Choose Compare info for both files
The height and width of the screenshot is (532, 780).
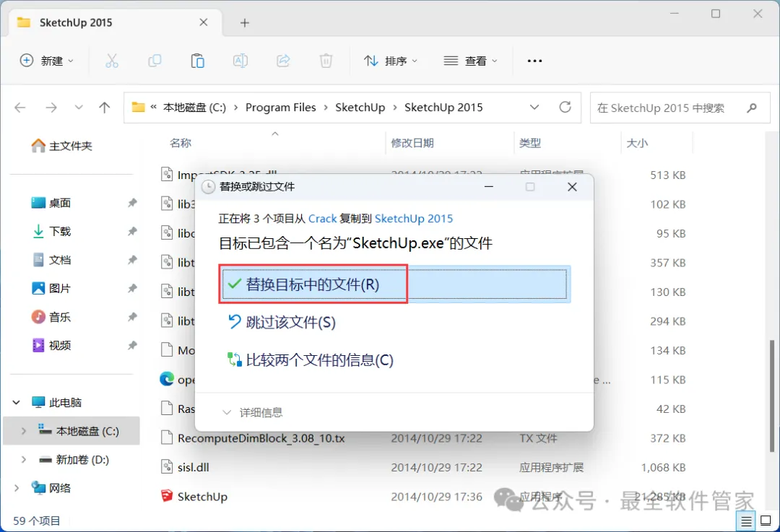pos(311,360)
